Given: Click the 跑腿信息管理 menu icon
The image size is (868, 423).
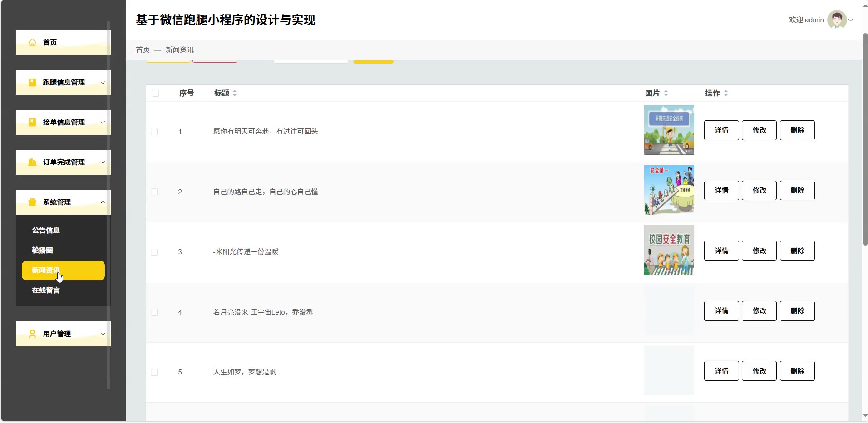Looking at the screenshot, I should (32, 83).
